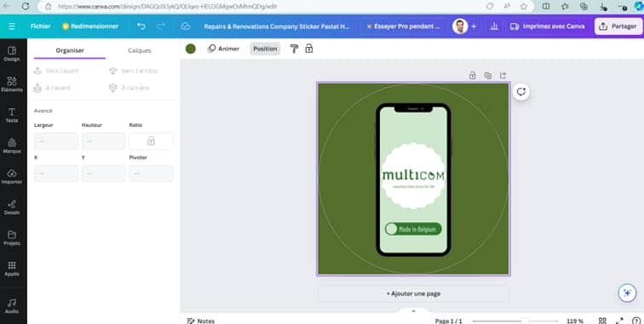Click the design title in header
The width and height of the screenshot is (644, 324).
click(276, 26)
